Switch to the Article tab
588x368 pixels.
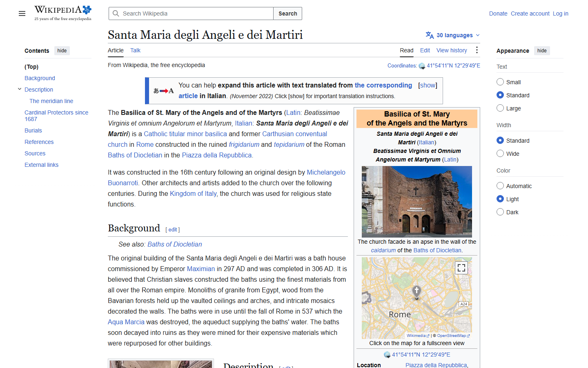tap(116, 50)
